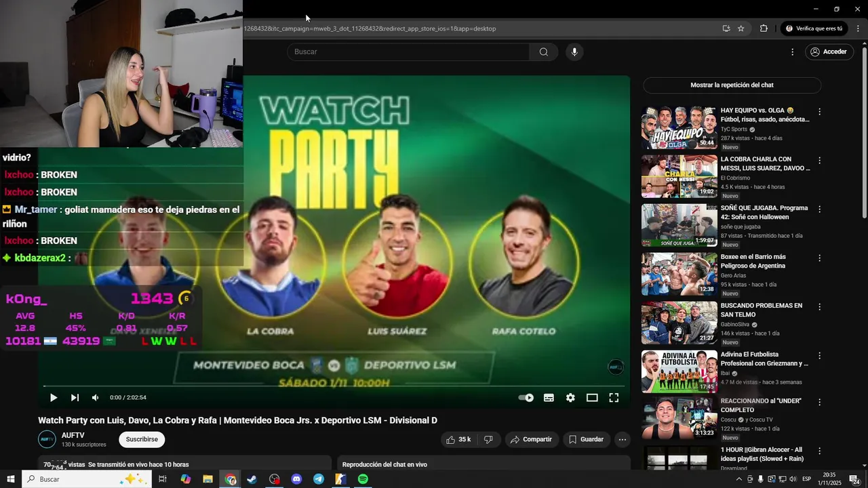Open options menu for Boxee en el Barrio

tap(819, 258)
